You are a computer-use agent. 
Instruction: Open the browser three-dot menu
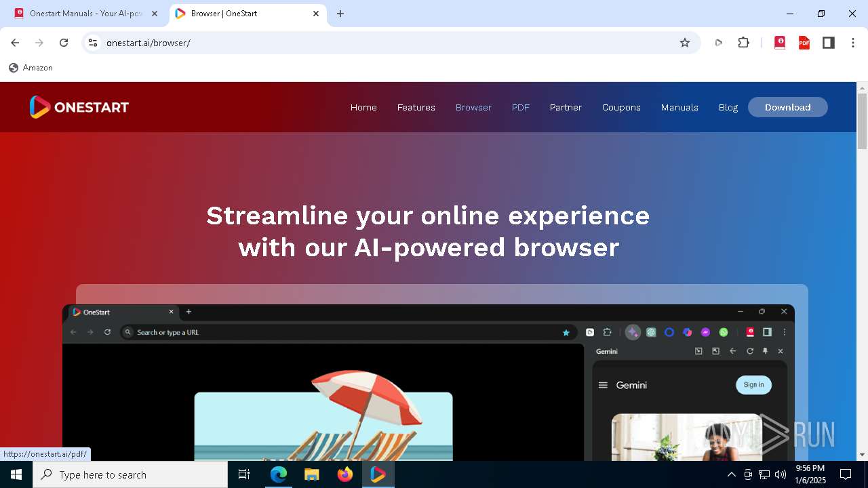point(853,43)
